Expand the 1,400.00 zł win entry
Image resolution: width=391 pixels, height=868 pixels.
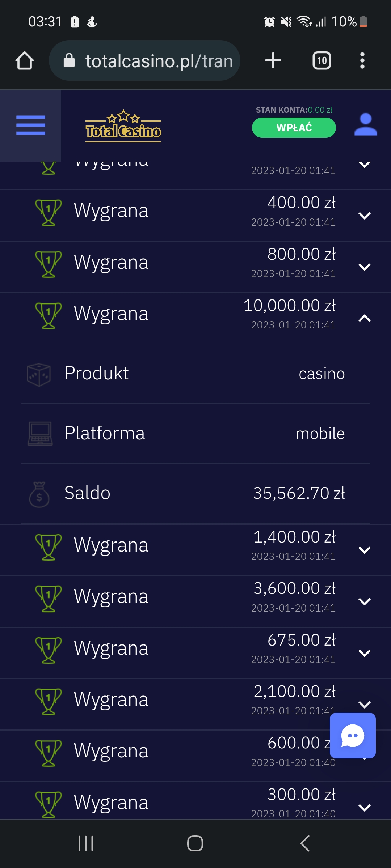(364, 550)
